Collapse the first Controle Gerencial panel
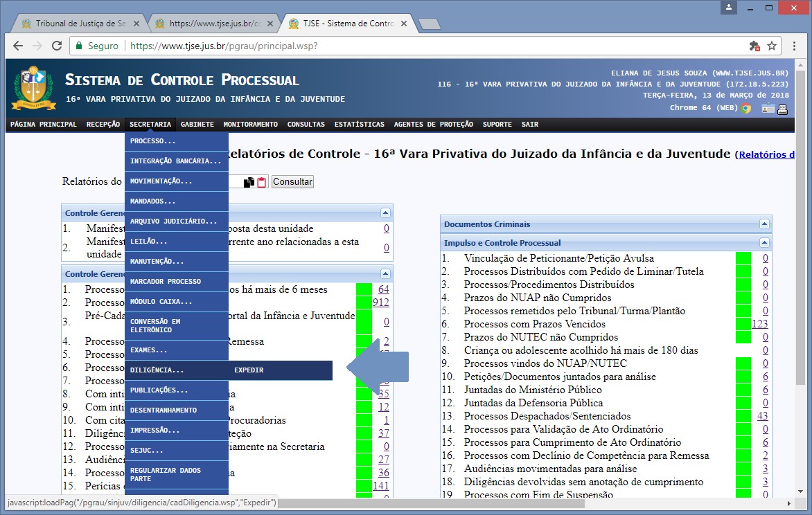 pyautogui.click(x=385, y=213)
